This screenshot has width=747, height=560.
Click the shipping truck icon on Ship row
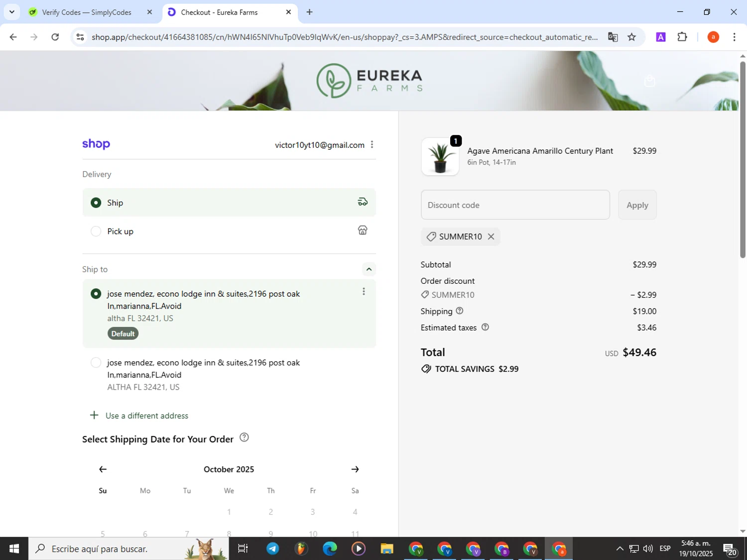tap(363, 202)
